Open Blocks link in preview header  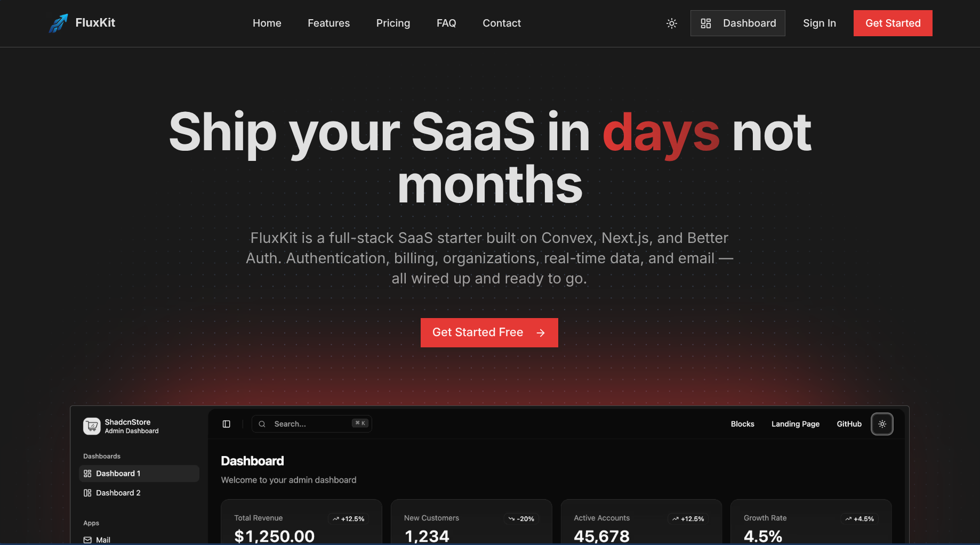point(742,424)
